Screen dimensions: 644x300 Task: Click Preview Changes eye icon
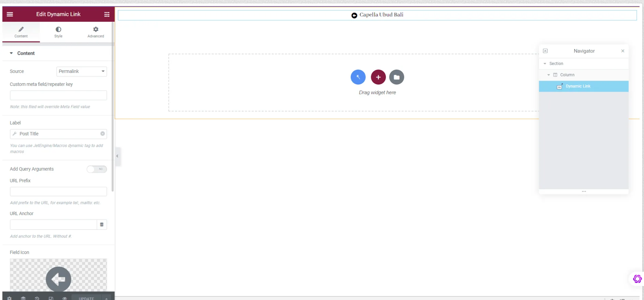click(x=64, y=298)
